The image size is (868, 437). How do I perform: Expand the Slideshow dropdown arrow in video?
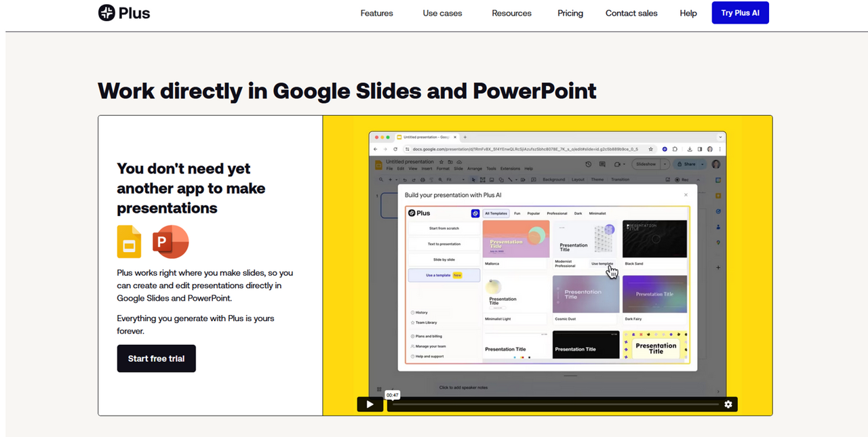point(665,164)
